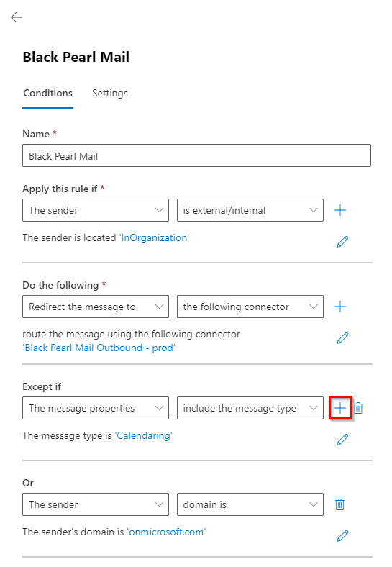Viewport: 392px width, 567px height.
Task: Edit the connector route with pencil icon
Action: point(342,338)
